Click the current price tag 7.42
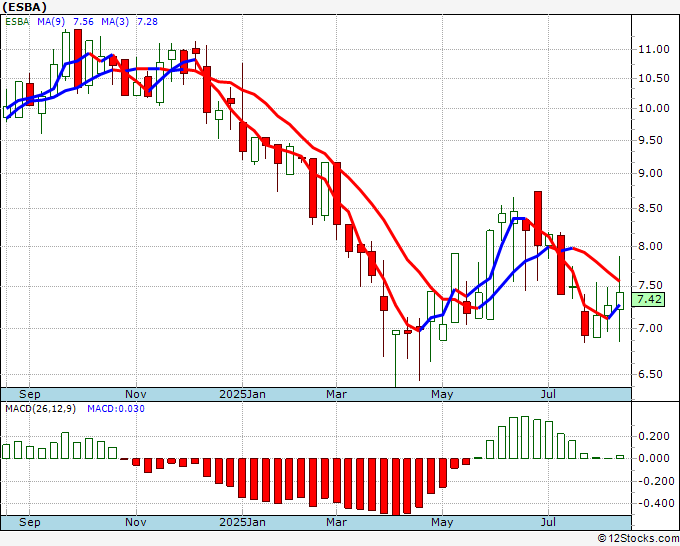Viewport: 680px width, 546px height. 648,299
